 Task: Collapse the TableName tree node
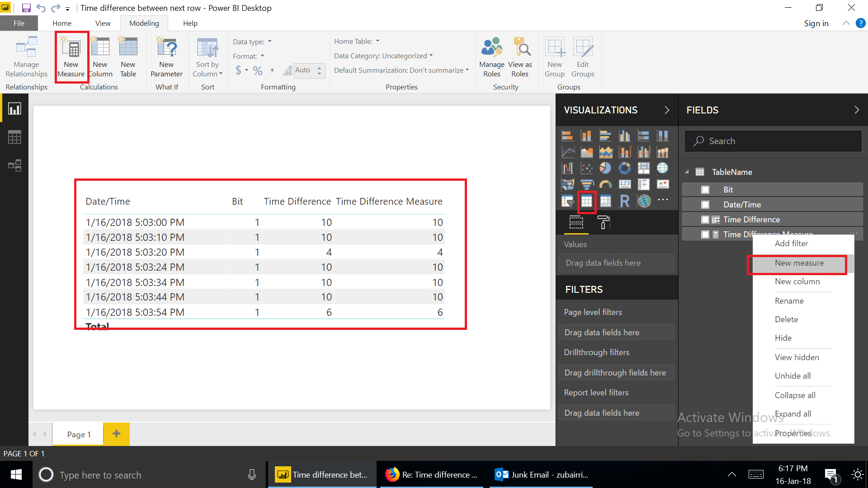pos(687,172)
